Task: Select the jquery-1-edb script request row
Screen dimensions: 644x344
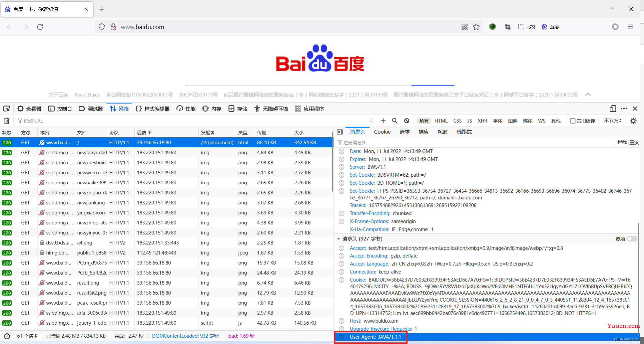Action: coord(166,323)
